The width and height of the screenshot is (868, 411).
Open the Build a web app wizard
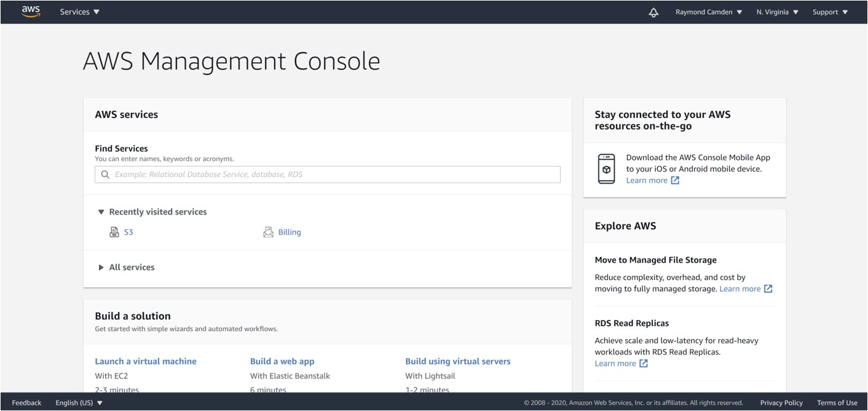[282, 361]
